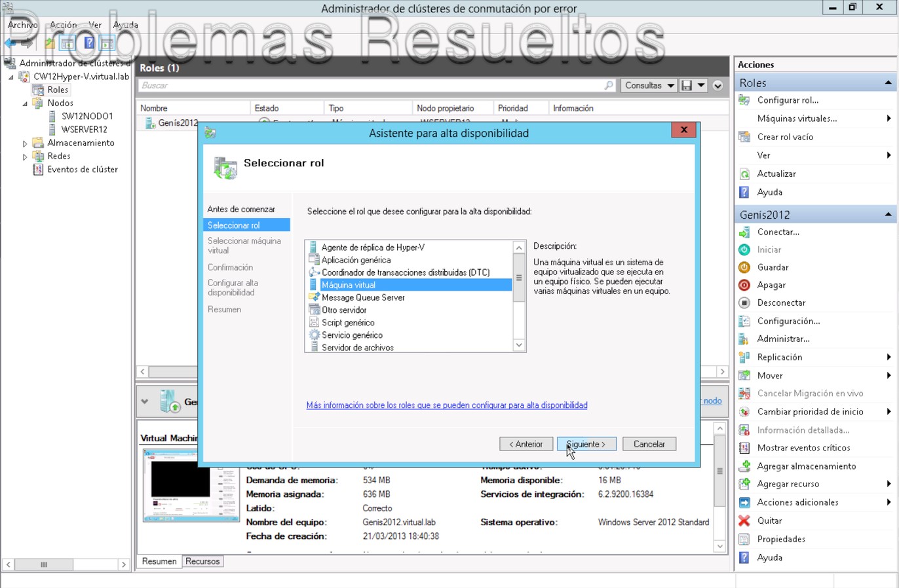Select Script genérico in role list
Viewport: 899px width, 588px height.
click(348, 322)
